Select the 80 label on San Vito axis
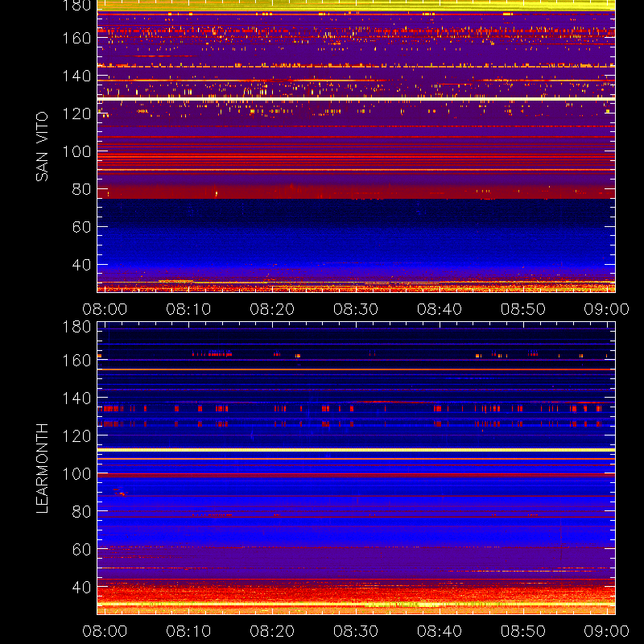The image size is (644, 644). [x=81, y=189]
